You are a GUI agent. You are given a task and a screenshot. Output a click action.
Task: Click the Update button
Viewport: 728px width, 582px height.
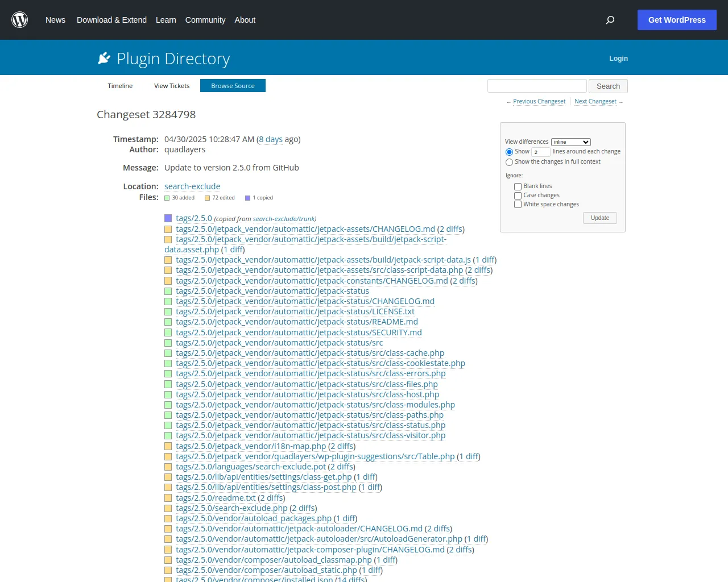(x=599, y=218)
